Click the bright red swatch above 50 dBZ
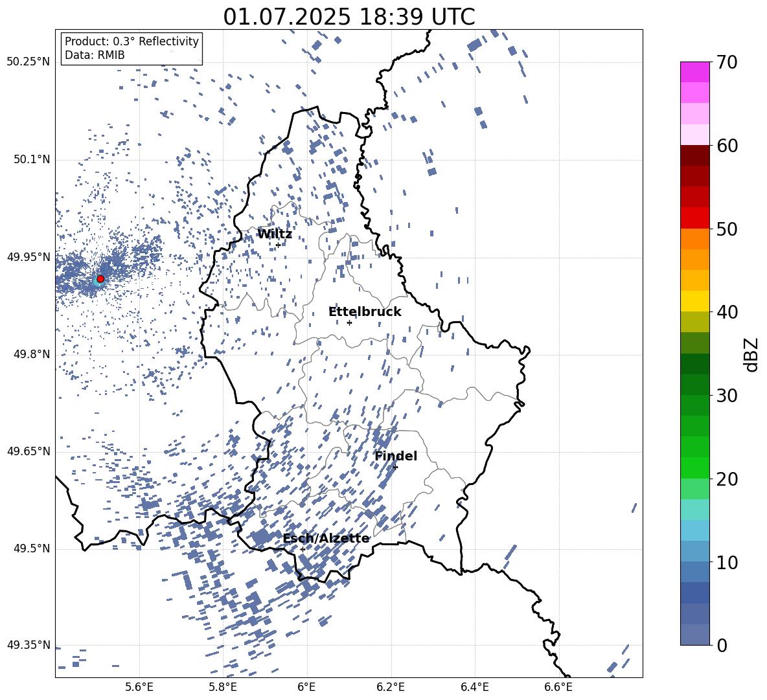This screenshot has height=700, width=767. click(695, 218)
